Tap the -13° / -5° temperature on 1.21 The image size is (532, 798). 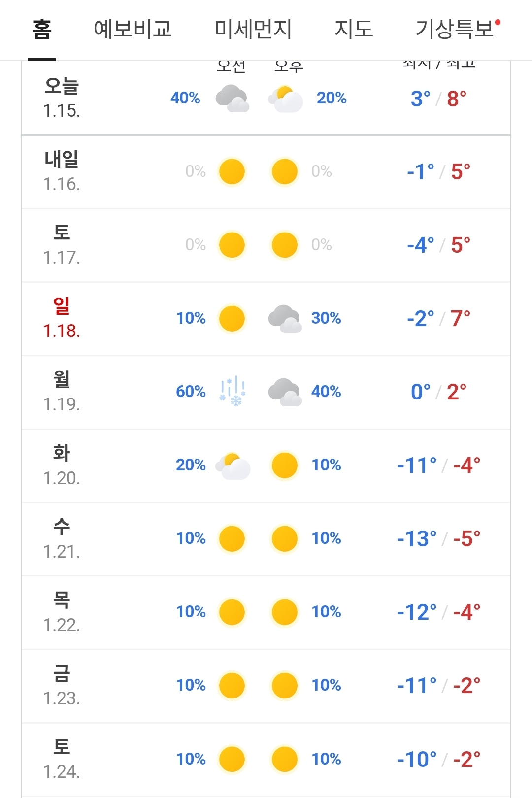[x=438, y=539]
